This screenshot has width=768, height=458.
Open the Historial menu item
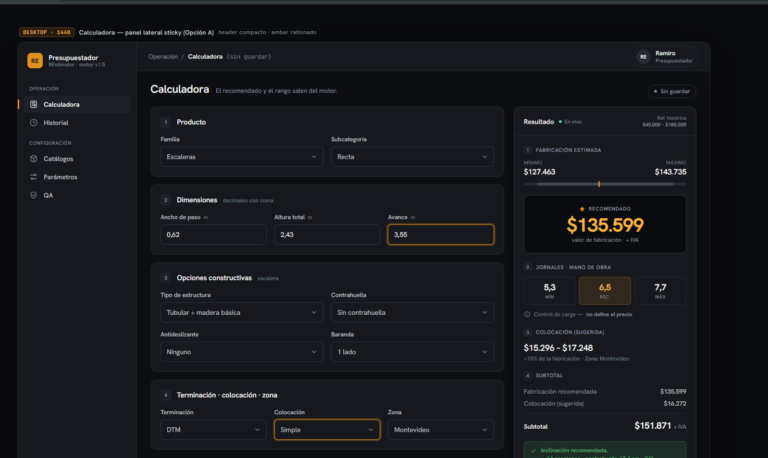pos(77,122)
